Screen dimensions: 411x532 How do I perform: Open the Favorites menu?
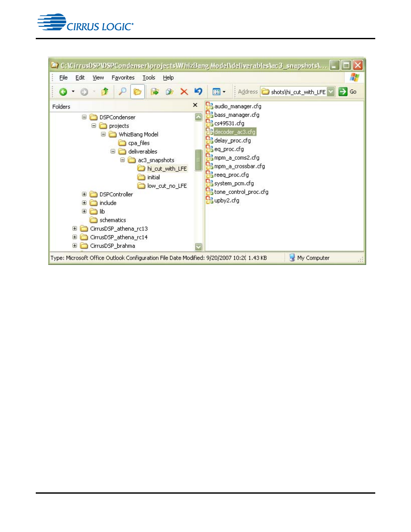tap(123, 78)
